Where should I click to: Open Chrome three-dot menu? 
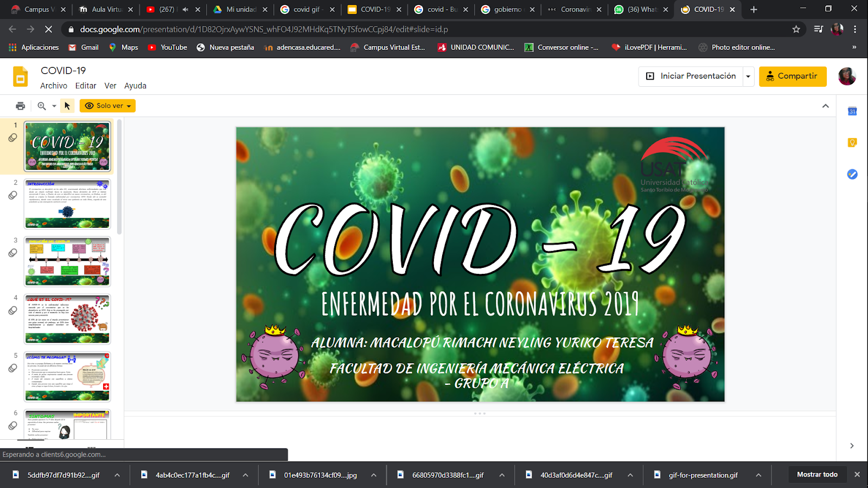[x=855, y=29]
